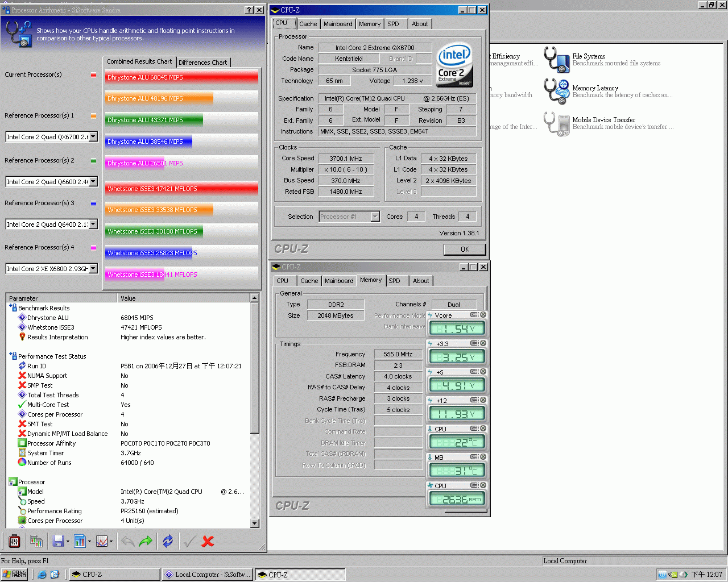
Task: Close the Vcore sensor widget
Action: [x=483, y=315]
